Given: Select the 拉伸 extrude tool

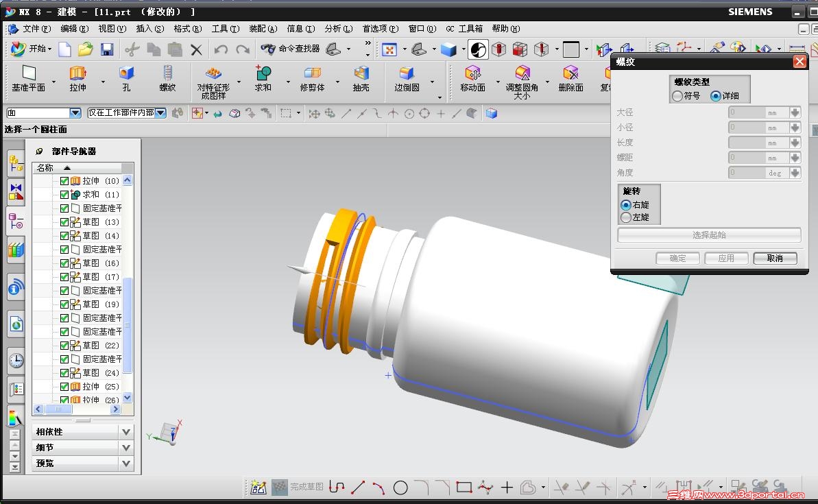Looking at the screenshot, I should point(77,79).
